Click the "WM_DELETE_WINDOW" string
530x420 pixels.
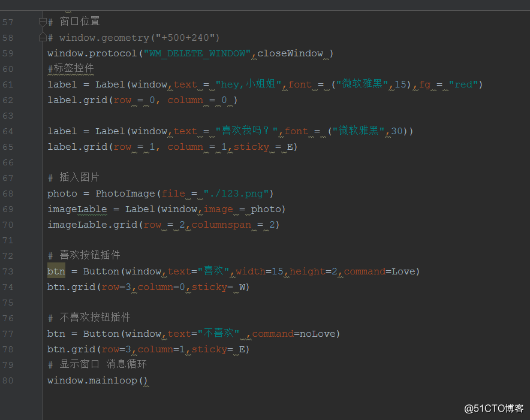[x=197, y=53]
